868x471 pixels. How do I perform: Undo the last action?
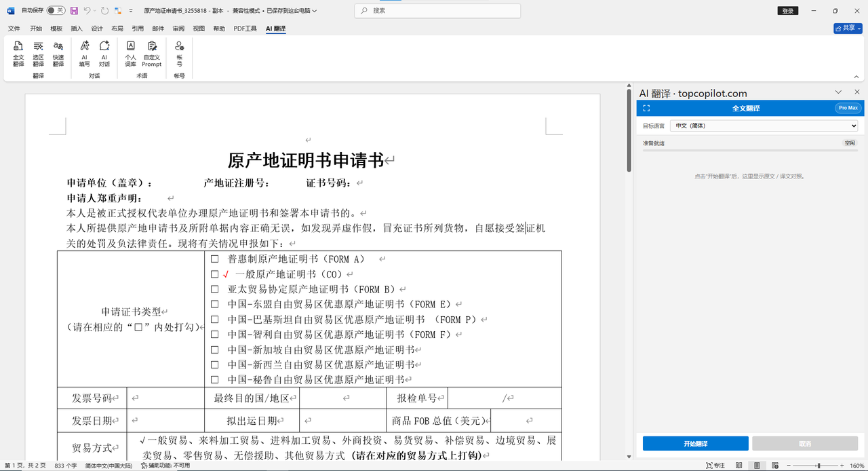(87, 11)
